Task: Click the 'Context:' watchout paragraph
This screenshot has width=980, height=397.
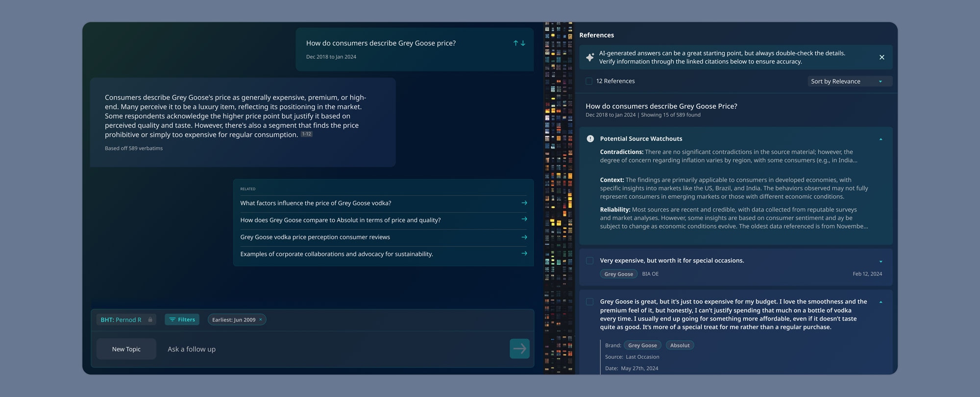Action: tap(734, 188)
